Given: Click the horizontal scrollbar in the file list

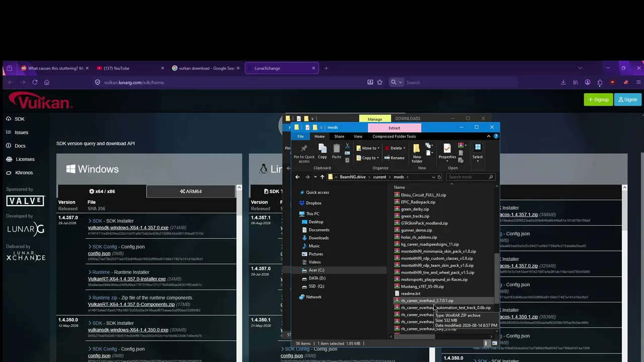Looking at the screenshot, I should (x=415, y=337).
